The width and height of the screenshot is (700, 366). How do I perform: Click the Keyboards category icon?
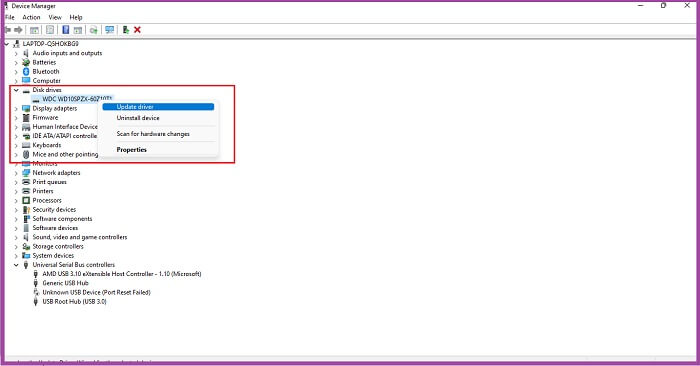coord(26,145)
